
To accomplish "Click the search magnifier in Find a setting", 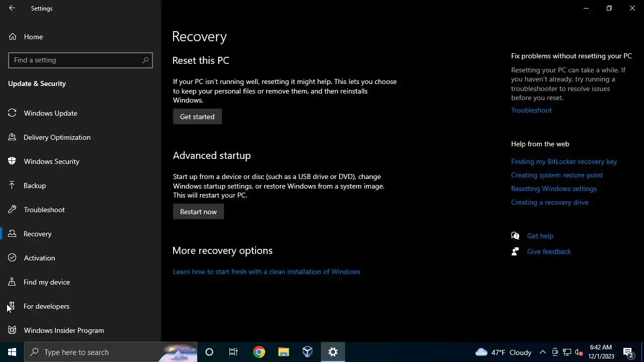I will tap(145, 60).
